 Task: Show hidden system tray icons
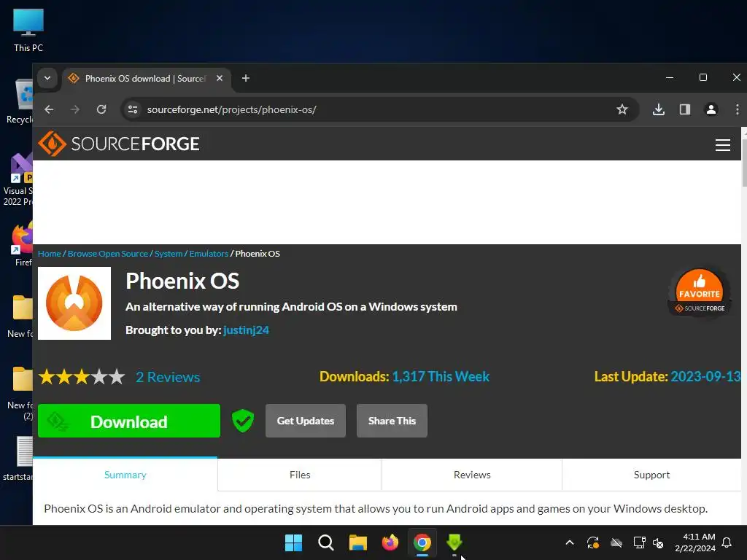pos(569,542)
